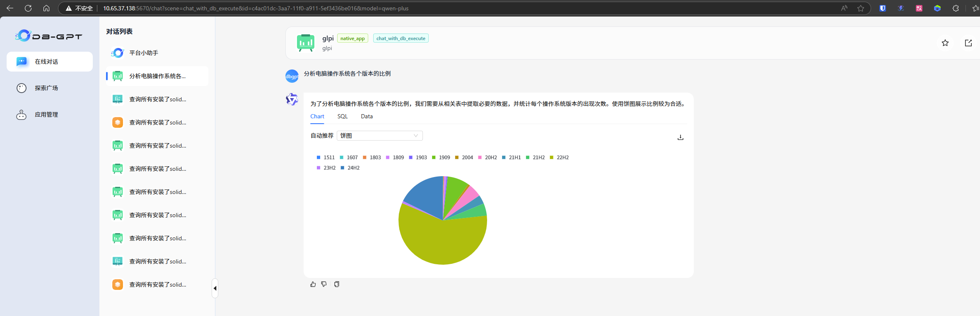Click the user message 分析电脑操作系统各个版本的比例
This screenshot has width=980, height=316.
(347, 74)
